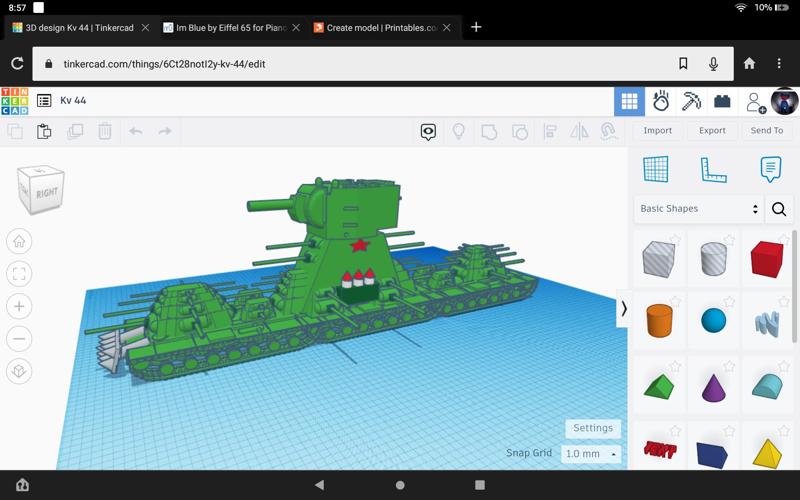Favorite the red Box shape star
Image resolution: width=800 pixels, height=500 pixels.
[x=784, y=239]
